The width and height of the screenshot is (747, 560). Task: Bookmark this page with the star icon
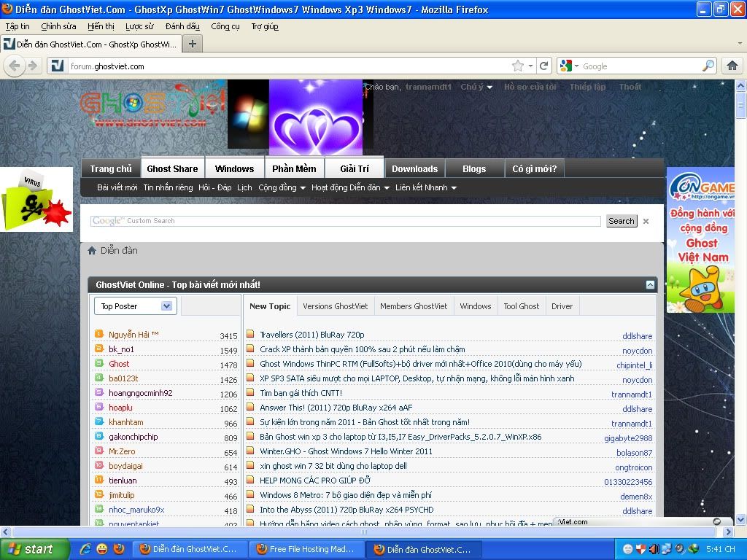[518, 66]
